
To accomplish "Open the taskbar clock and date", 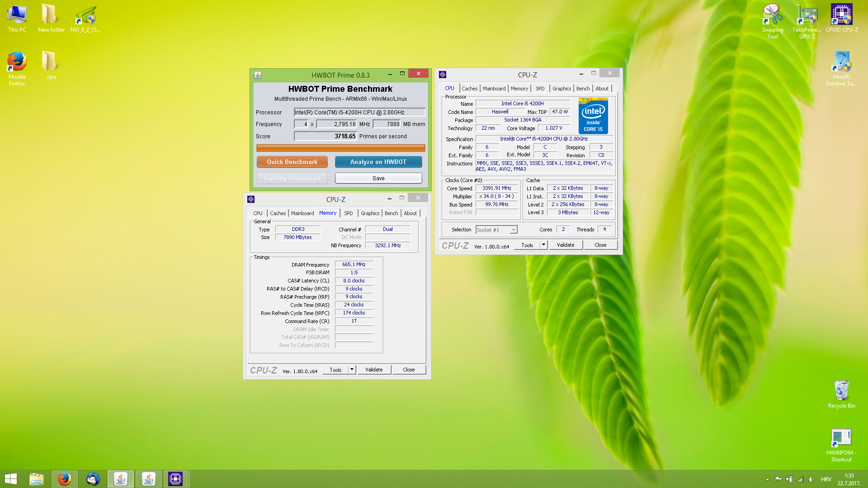I will click(x=849, y=479).
